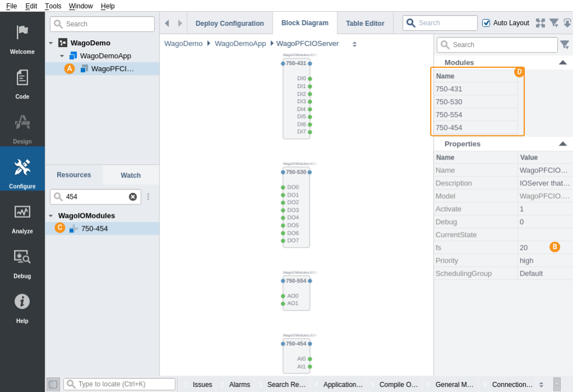This screenshot has height=392, width=573.
Task: Uncheck the Auto Layout checkbox
Action: [x=486, y=23]
